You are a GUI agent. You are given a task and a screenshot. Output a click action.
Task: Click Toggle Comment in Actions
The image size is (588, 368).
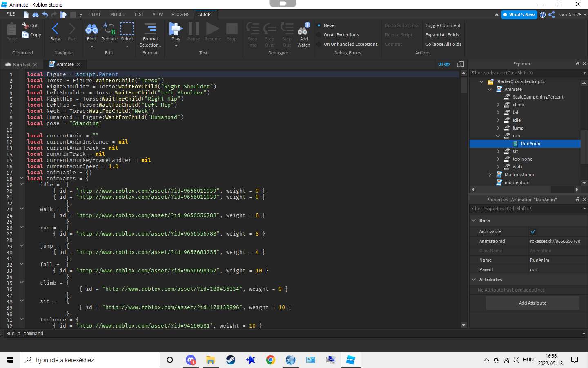(x=443, y=25)
